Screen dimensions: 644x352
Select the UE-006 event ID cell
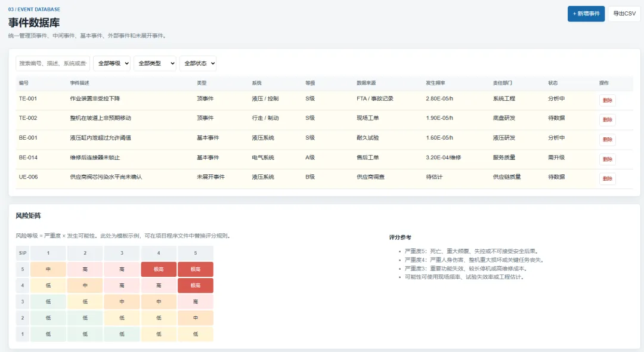pyautogui.click(x=29, y=177)
